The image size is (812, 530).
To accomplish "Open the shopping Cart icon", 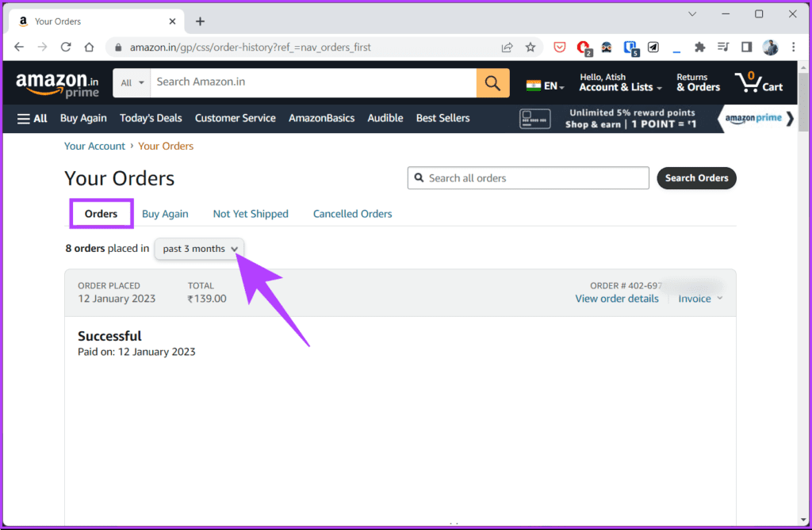I will 759,83.
